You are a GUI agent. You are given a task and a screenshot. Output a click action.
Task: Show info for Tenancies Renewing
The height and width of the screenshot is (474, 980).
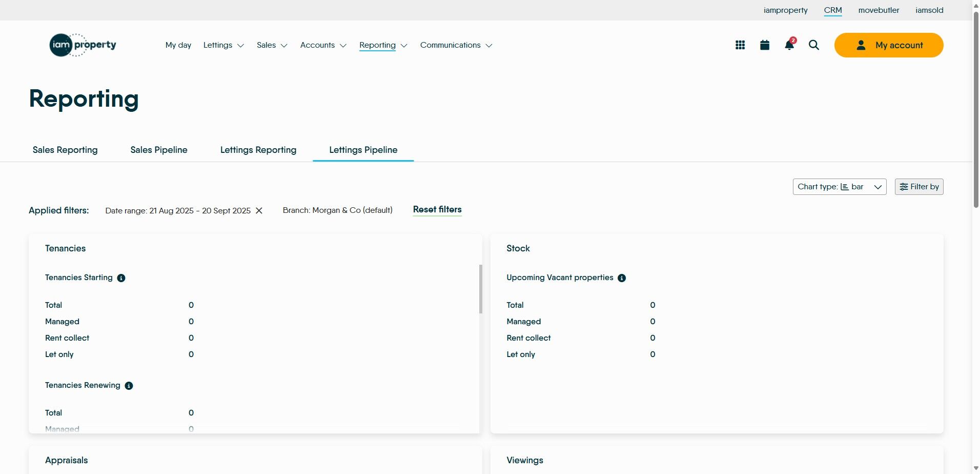129,386
